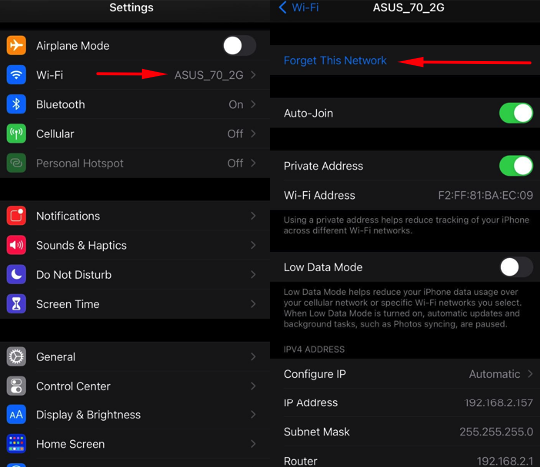Tap the Display & Brightness AA icon
This screenshot has width=540, height=467.
pyautogui.click(x=16, y=415)
